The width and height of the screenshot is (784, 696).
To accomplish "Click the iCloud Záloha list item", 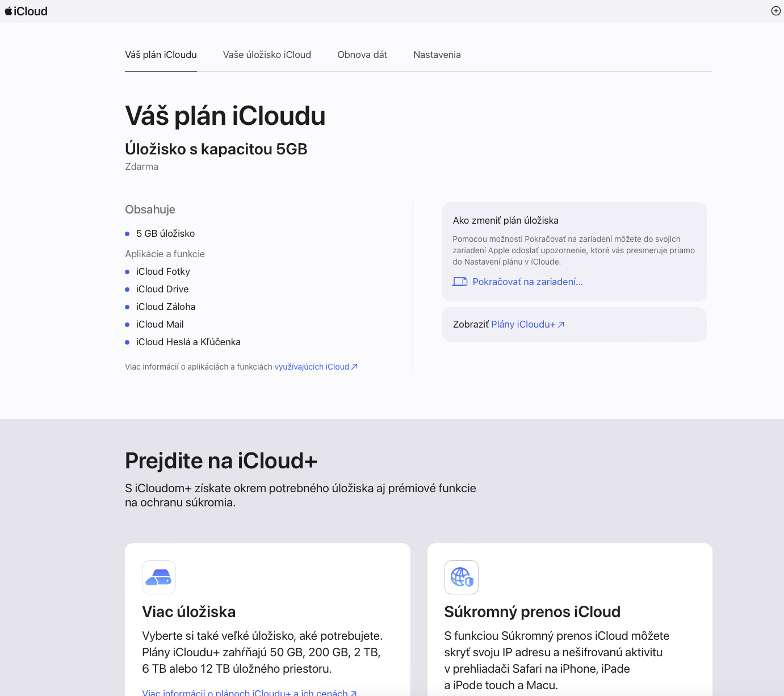I will 166,307.
